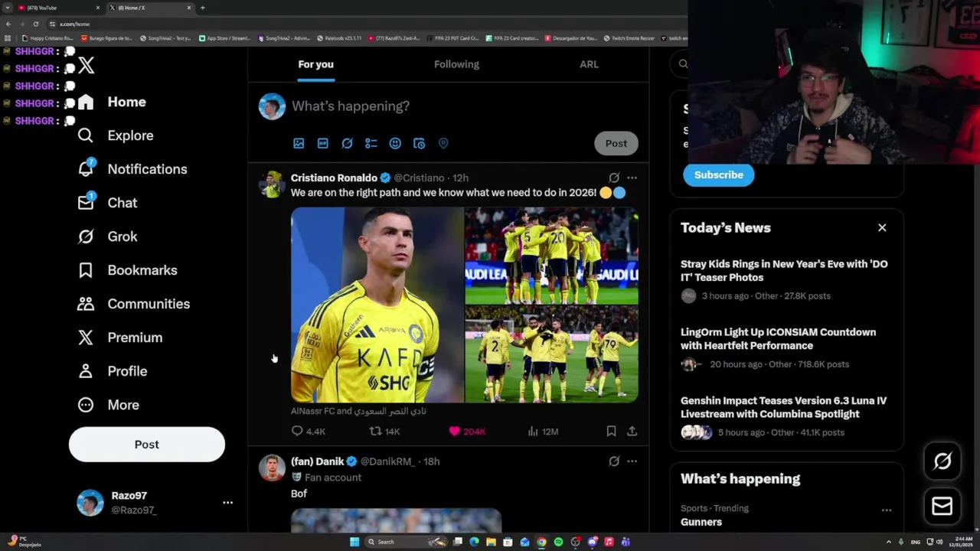Reply to Cristiano's post with 4.4K comments
The height and width of the screenshot is (551, 980).
pyautogui.click(x=309, y=432)
